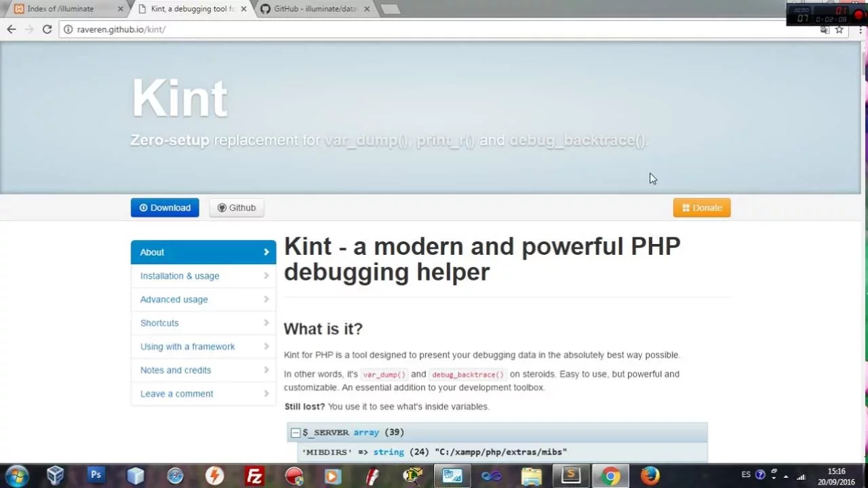Close the GitHub illuminate tab

(367, 9)
